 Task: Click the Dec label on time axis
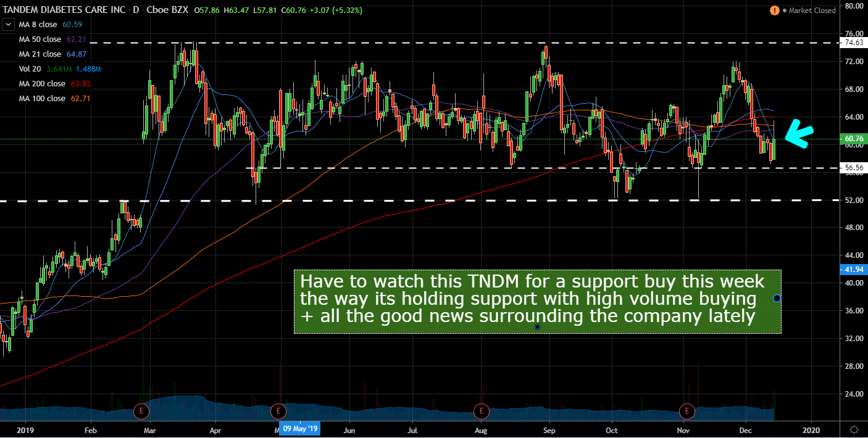click(746, 429)
